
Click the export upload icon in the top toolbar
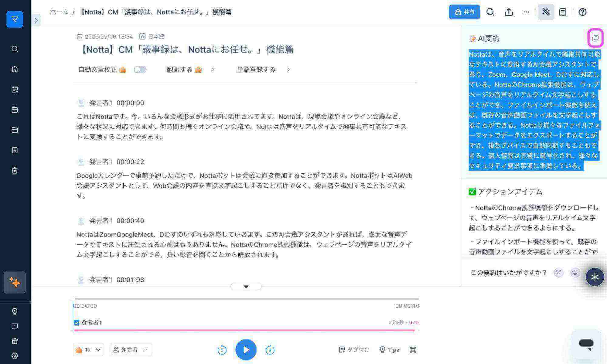coord(509,12)
